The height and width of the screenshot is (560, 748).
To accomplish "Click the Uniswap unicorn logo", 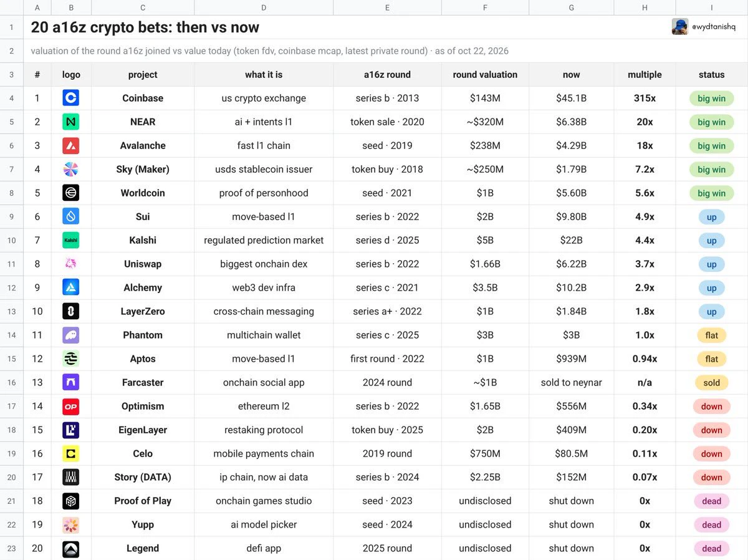I will point(71,264).
